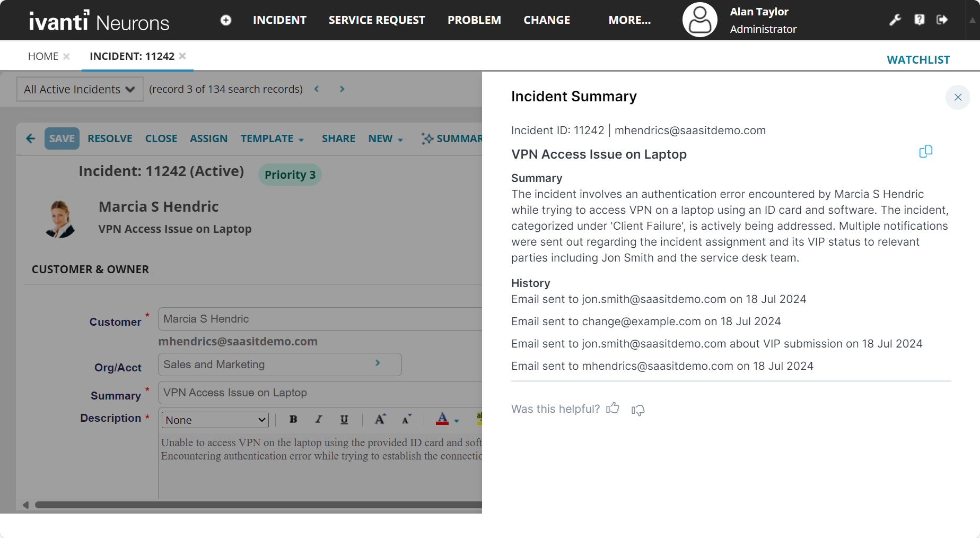
Task: Open the font color dropdown arrow
Action: (457, 421)
